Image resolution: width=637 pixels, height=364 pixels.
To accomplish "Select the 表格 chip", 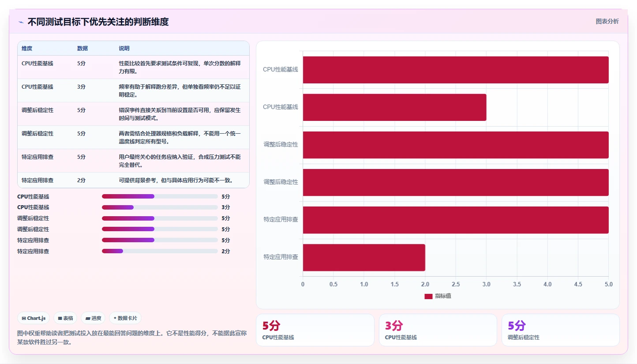I will pyautogui.click(x=65, y=318).
